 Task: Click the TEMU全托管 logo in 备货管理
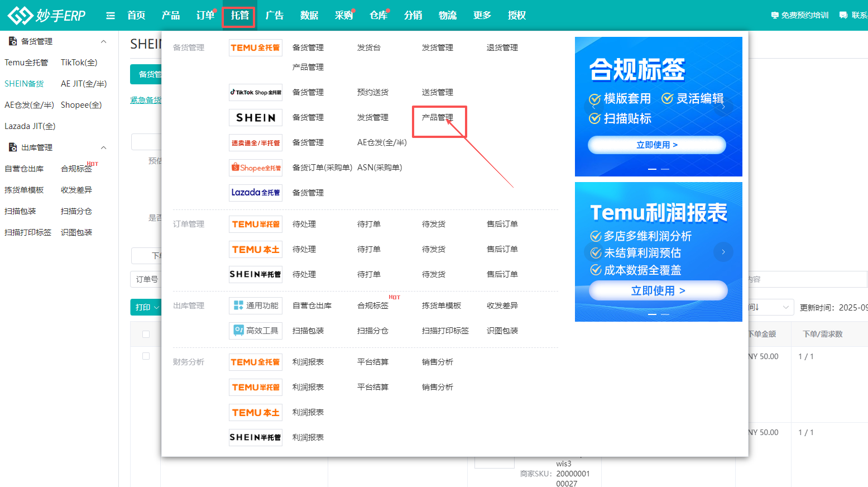tap(256, 47)
